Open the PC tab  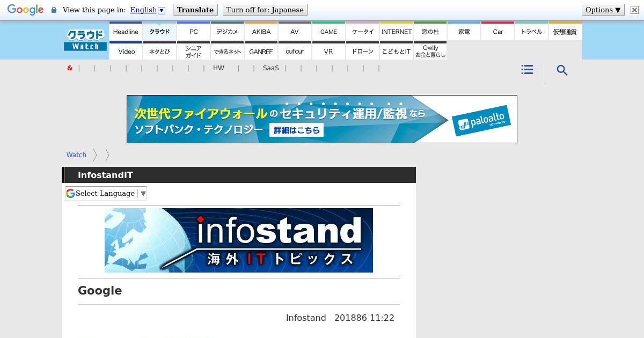point(193,31)
